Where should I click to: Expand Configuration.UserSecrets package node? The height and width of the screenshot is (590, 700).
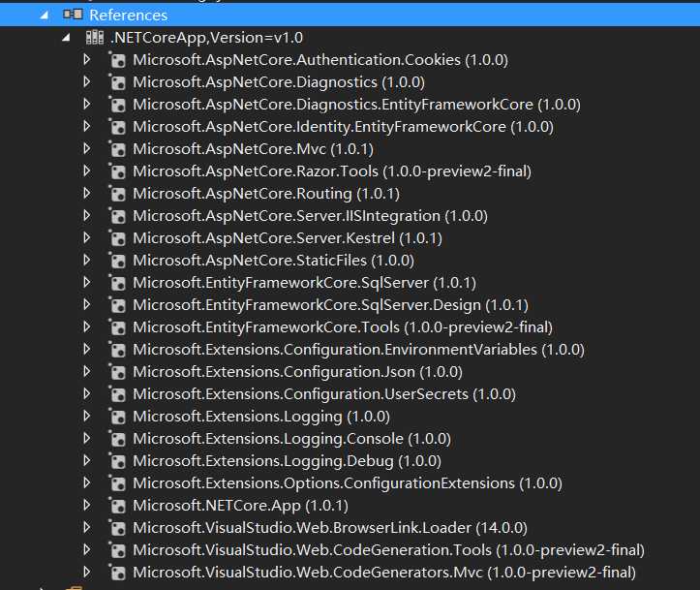tap(87, 394)
